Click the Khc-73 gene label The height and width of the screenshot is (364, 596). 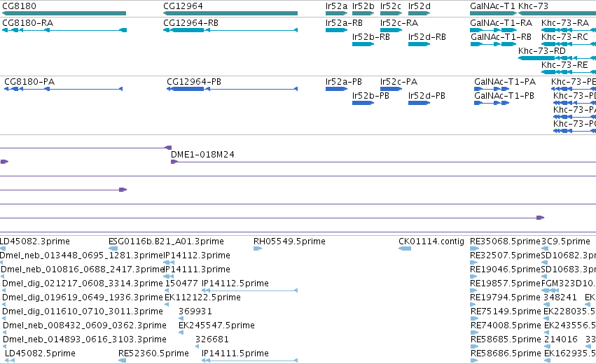coord(533,6)
